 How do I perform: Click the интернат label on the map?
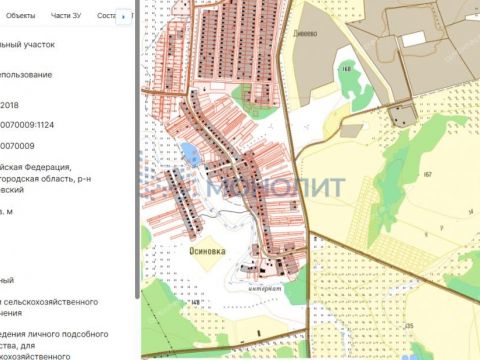265,288
